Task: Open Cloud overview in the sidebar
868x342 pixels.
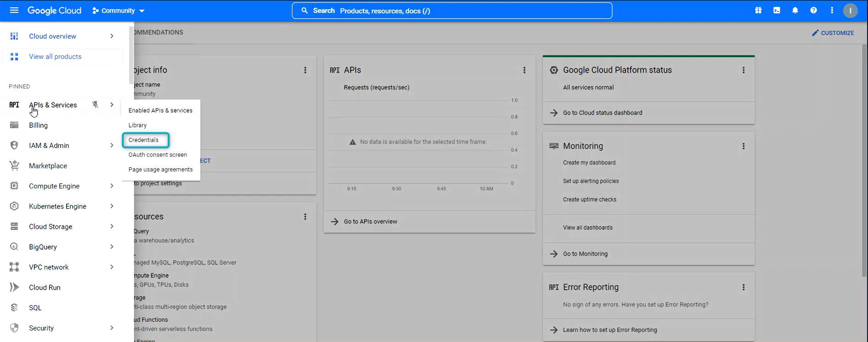Action: click(53, 36)
